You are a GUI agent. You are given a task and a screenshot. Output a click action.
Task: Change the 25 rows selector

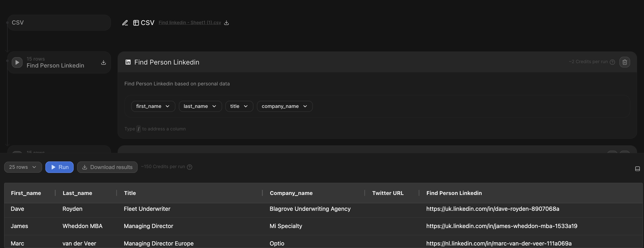(x=23, y=167)
